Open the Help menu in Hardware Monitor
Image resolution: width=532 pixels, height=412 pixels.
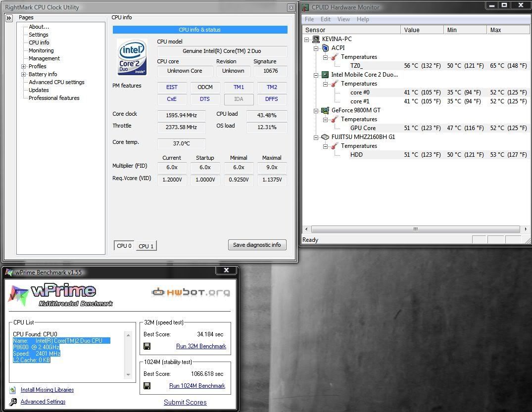363,19
